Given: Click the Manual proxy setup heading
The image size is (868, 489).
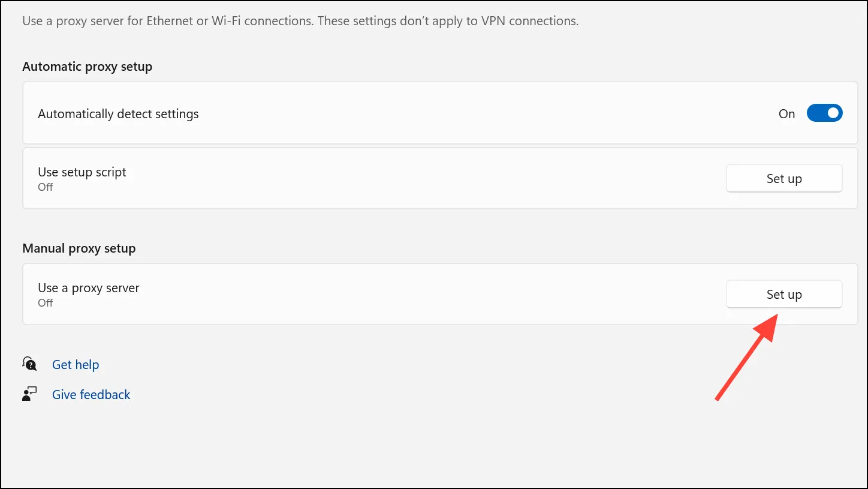Looking at the screenshot, I should click(79, 248).
